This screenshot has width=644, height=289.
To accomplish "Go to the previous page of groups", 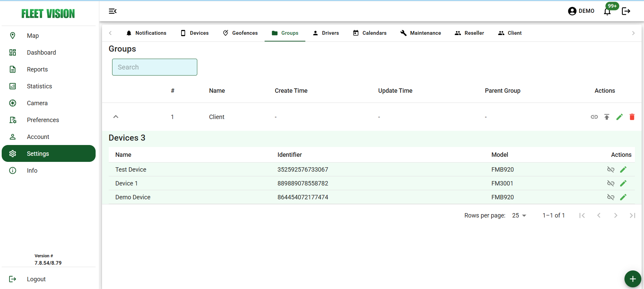I will 599,215.
